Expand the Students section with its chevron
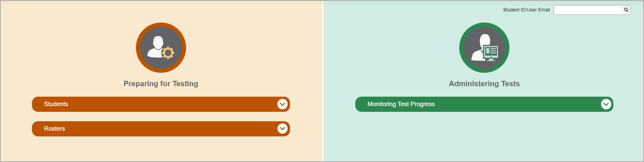This screenshot has height=162, width=644. (x=282, y=104)
